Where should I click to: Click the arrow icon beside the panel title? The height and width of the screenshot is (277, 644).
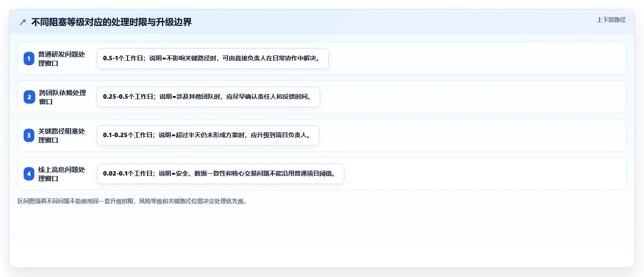pos(23,22)
